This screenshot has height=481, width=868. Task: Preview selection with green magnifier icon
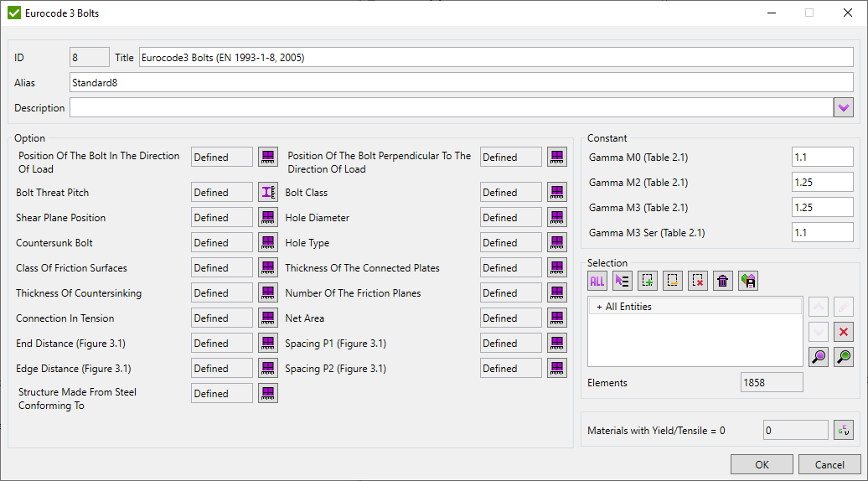[x=844, y=357]
